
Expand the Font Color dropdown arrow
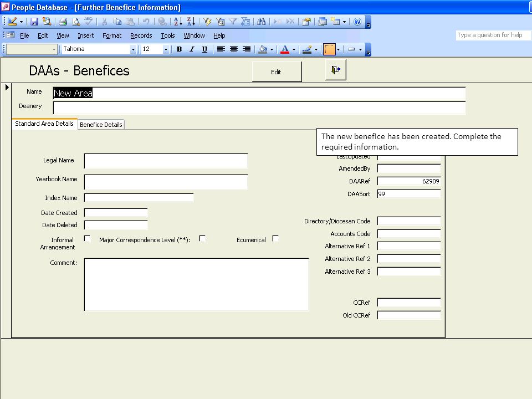click(x=294, y=49)
